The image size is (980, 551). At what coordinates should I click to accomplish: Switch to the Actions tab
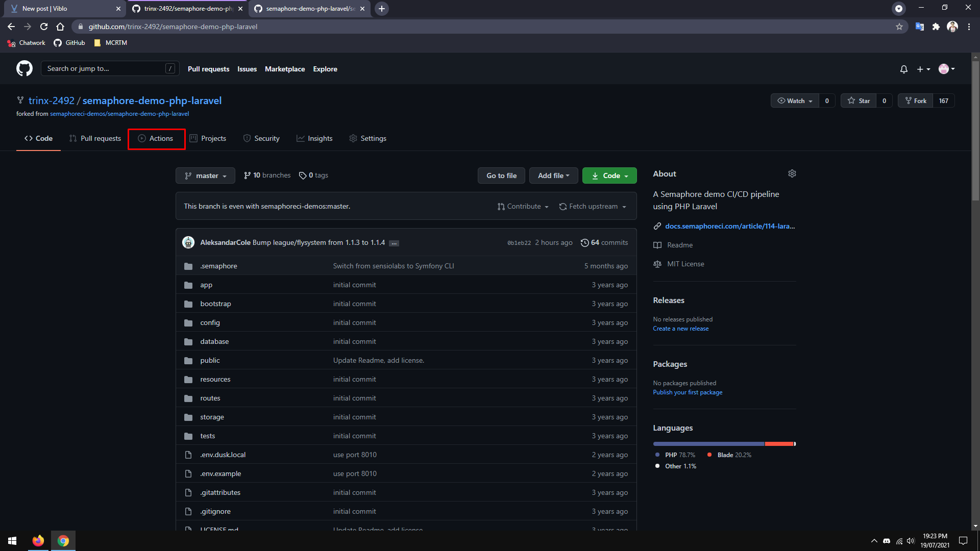pos(156,138)
